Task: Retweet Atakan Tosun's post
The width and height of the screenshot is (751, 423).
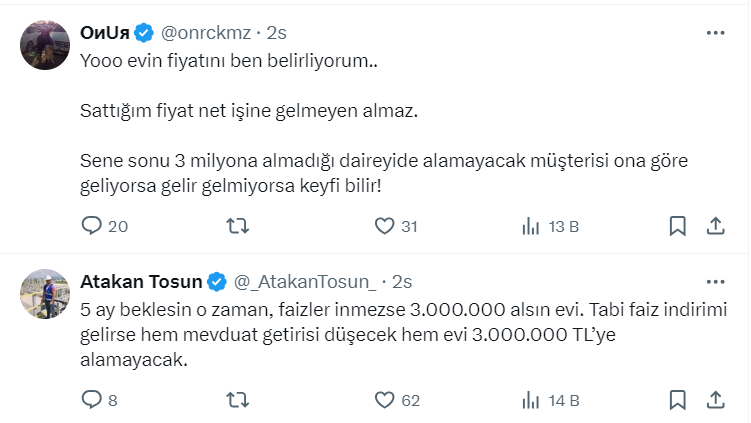Action: 238,401
